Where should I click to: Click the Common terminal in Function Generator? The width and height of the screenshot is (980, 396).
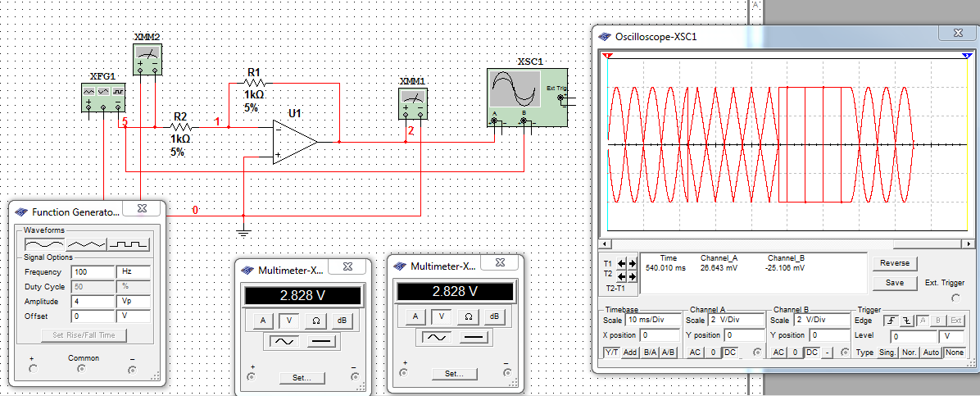point(82,370)
